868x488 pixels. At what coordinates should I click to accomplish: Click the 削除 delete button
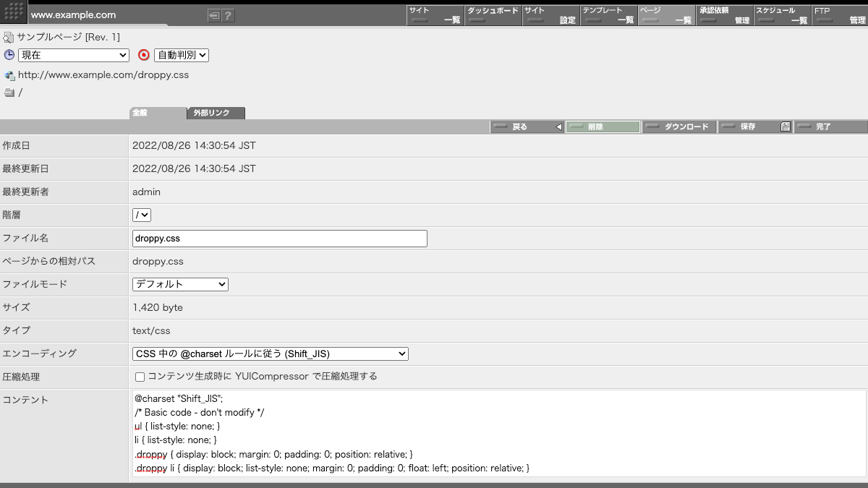click(x=603, y=127)
